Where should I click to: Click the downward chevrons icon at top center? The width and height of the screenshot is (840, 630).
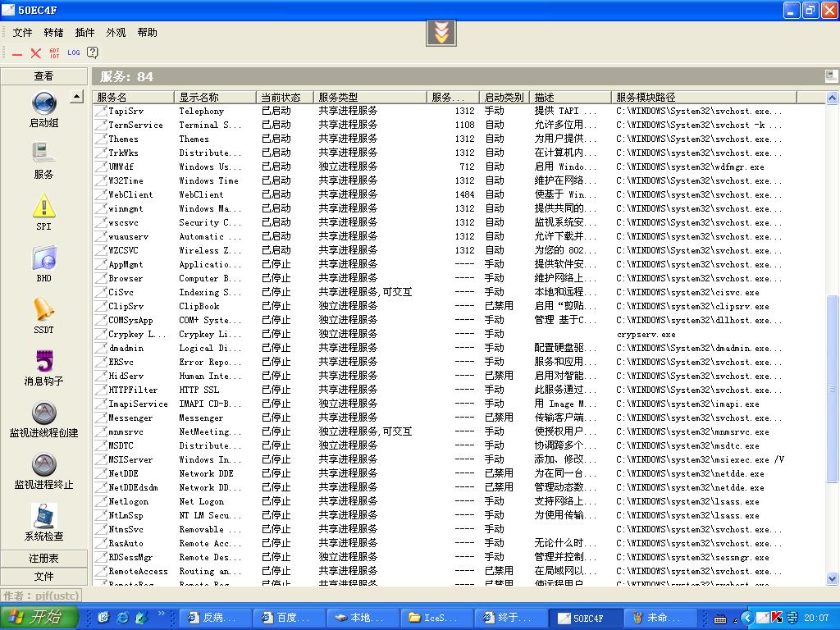click(x=441, y=33)
